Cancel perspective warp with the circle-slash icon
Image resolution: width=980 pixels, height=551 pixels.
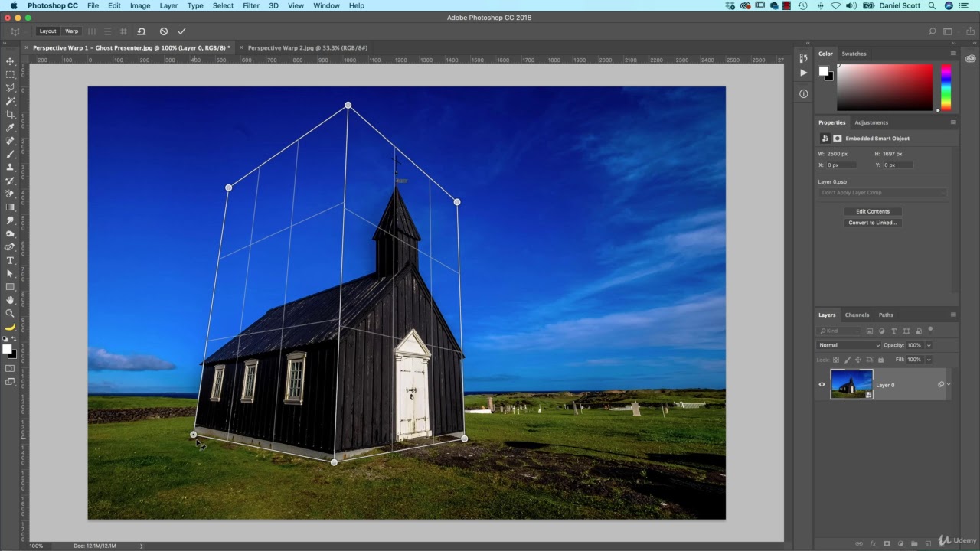click(163, 31)
